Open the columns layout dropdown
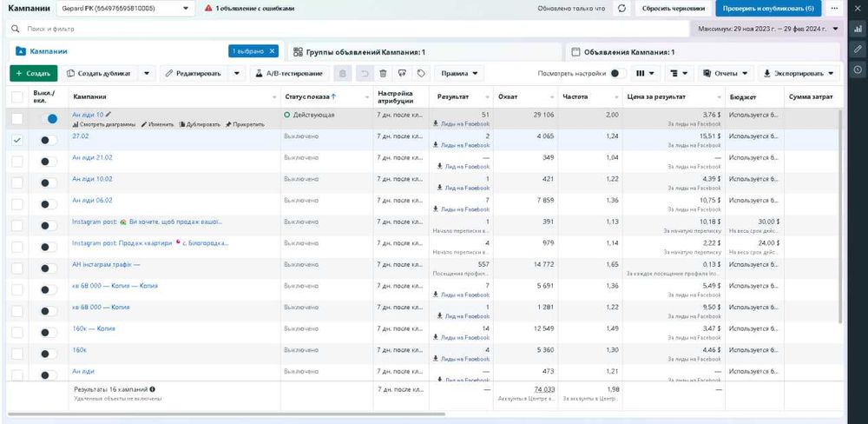The height and width of the screenshot is (424, 868). click(645, 73)
